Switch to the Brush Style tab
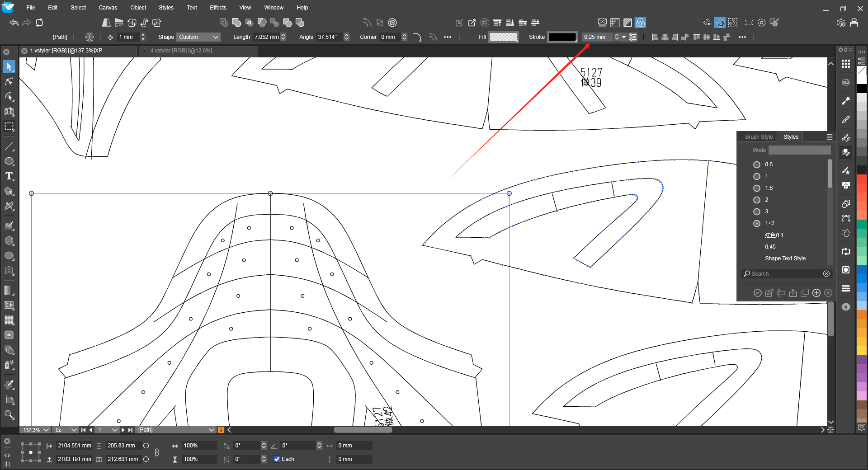 tap(759, 137)
